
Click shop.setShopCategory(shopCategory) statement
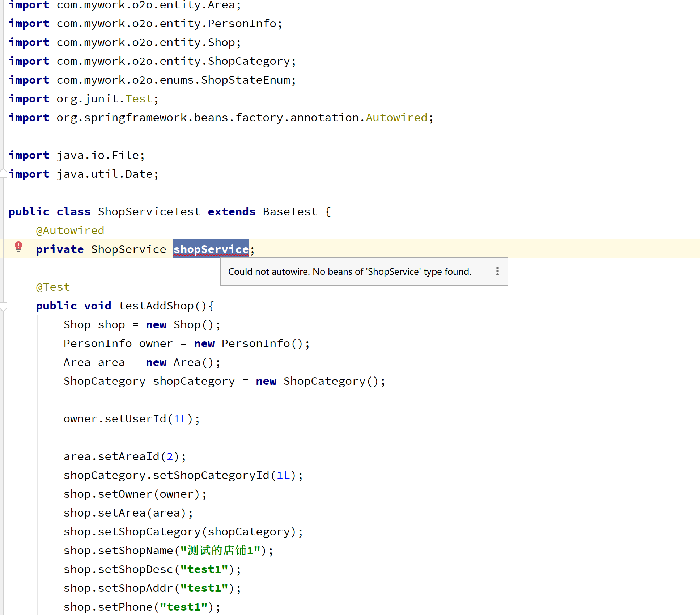[x=183, y=532]
